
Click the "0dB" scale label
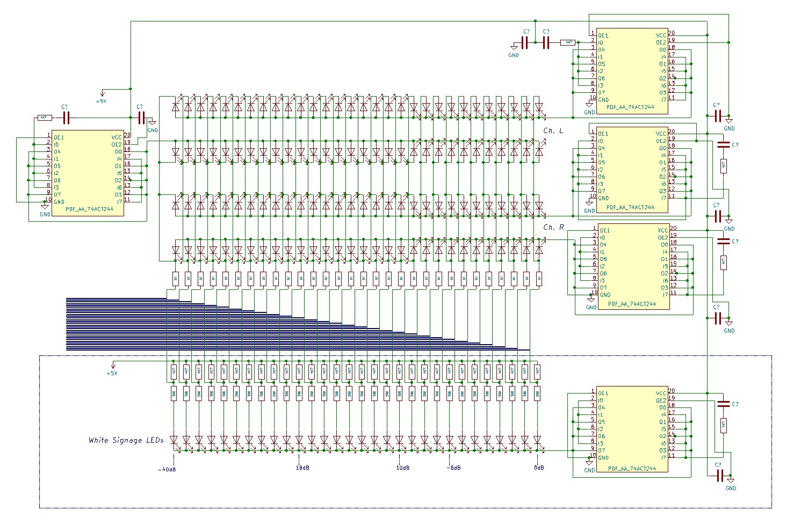(x=539, y=468)
